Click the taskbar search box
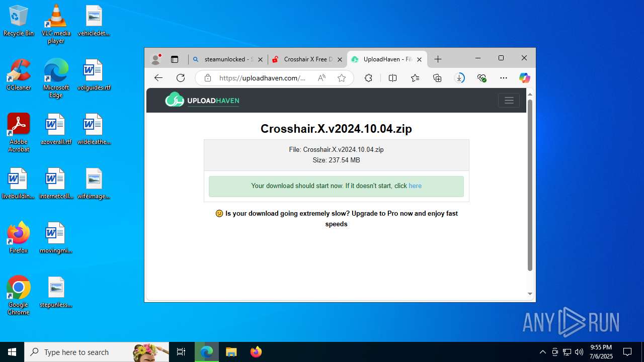 97,352
